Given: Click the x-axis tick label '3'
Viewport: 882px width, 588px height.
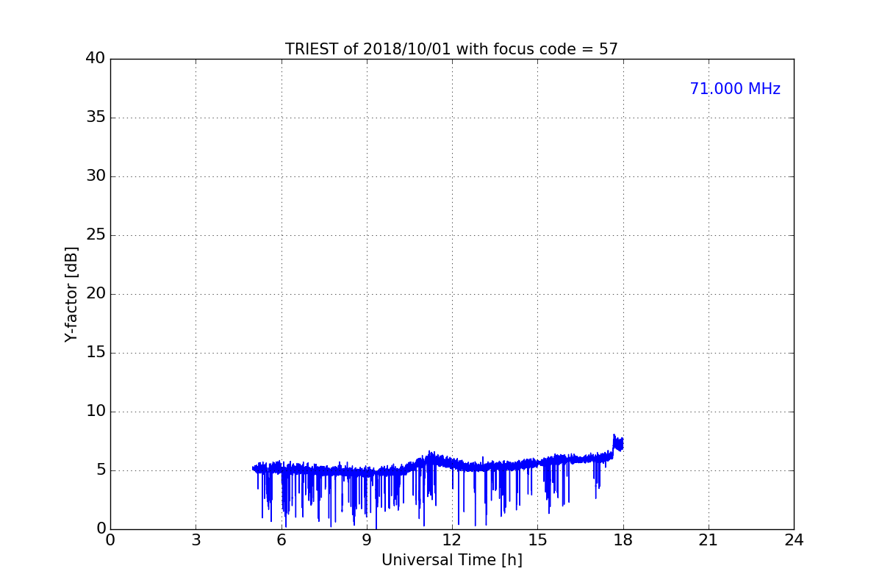Looking at the screenshot, I should 196,540.
